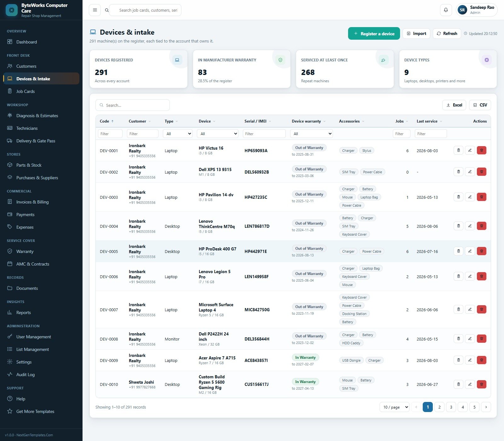The height and width of the screenshot is (441, 504).
Task: Click the table Search box
Action: (133, 105)
